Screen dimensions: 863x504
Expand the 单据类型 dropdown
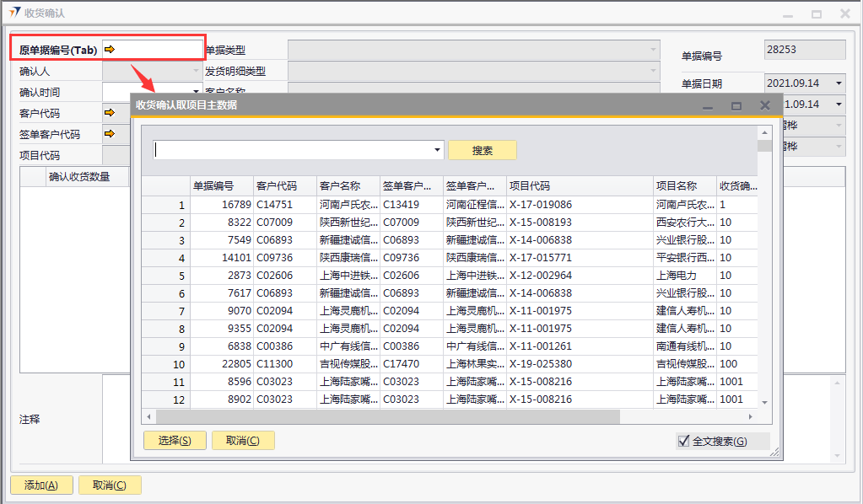click(x=653, y=50)
